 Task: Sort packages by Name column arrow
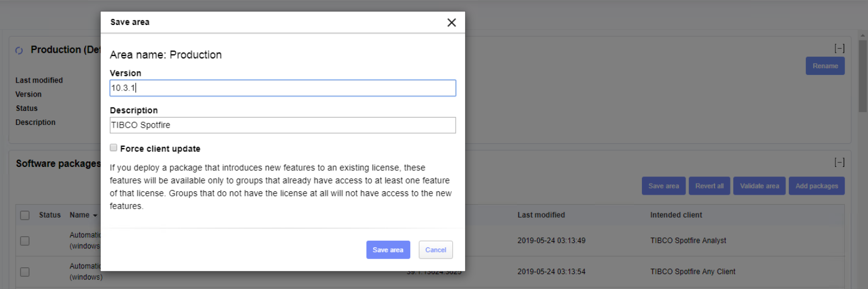95,215
